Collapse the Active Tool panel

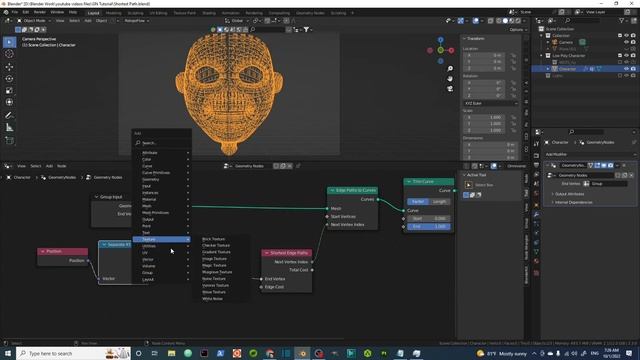point(476,175)
